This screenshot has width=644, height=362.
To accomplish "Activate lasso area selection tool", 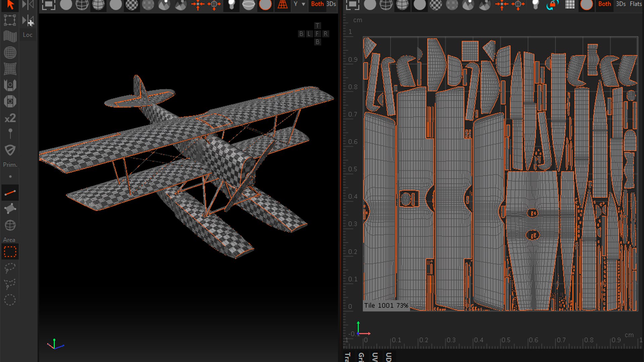I will (10, 268).
